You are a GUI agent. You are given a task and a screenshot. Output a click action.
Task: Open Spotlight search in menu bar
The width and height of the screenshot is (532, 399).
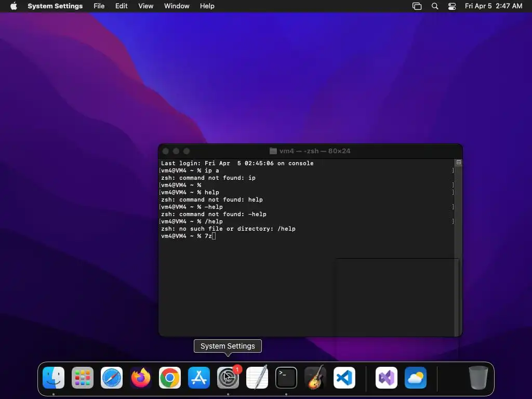(x=435, y=6)
